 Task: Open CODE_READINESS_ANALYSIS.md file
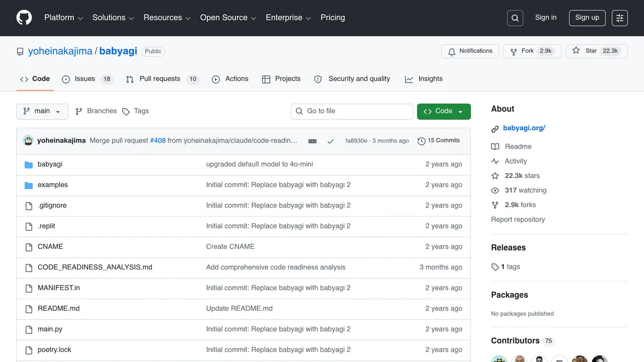point(95,267)
